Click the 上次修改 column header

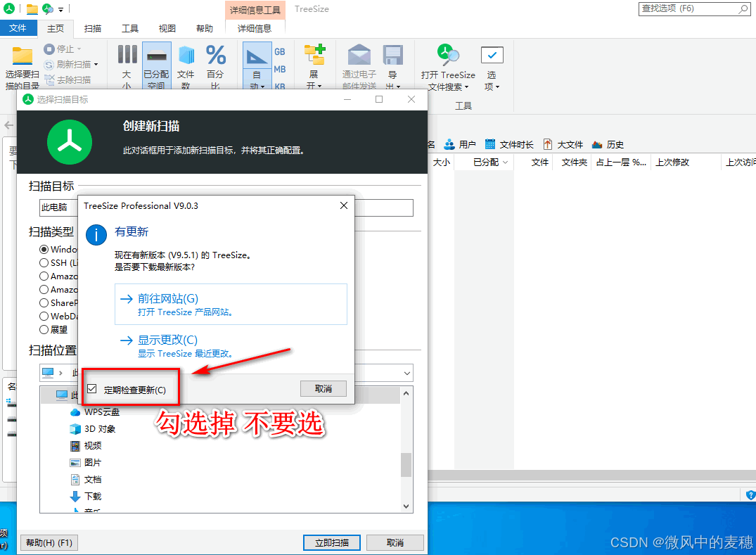685,162
